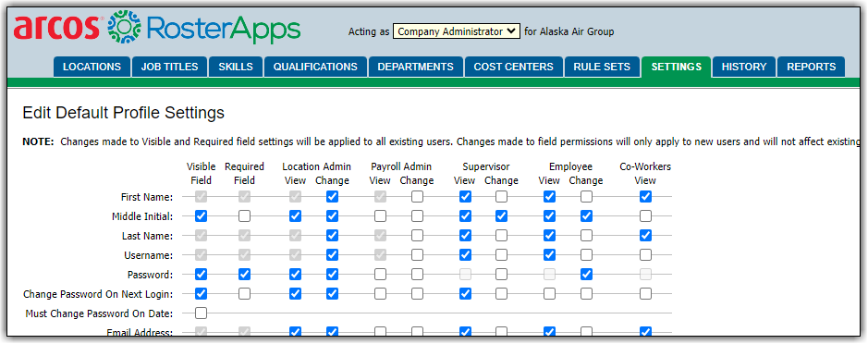This screenshot has height=344, width=868.
Task: Open the Reports tab
Action: point(811,67)
